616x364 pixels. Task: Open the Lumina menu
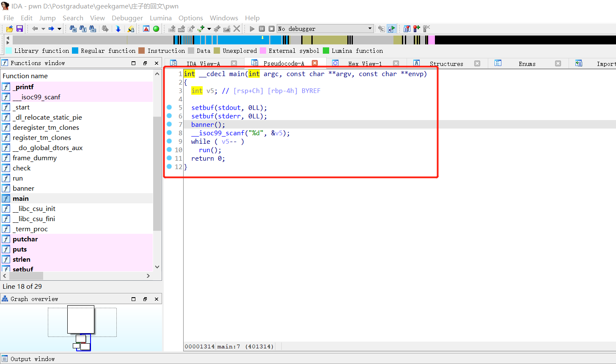(161, 18)
